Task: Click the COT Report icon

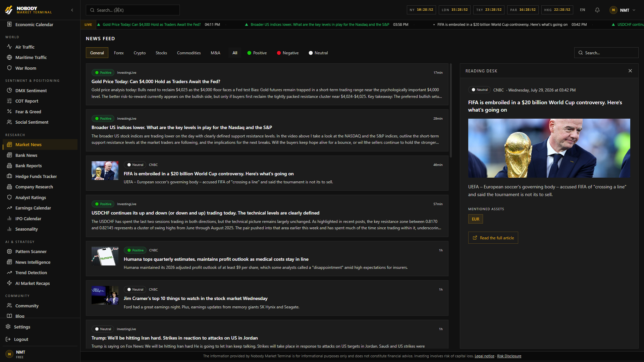Action: click(x=9, y=101)
